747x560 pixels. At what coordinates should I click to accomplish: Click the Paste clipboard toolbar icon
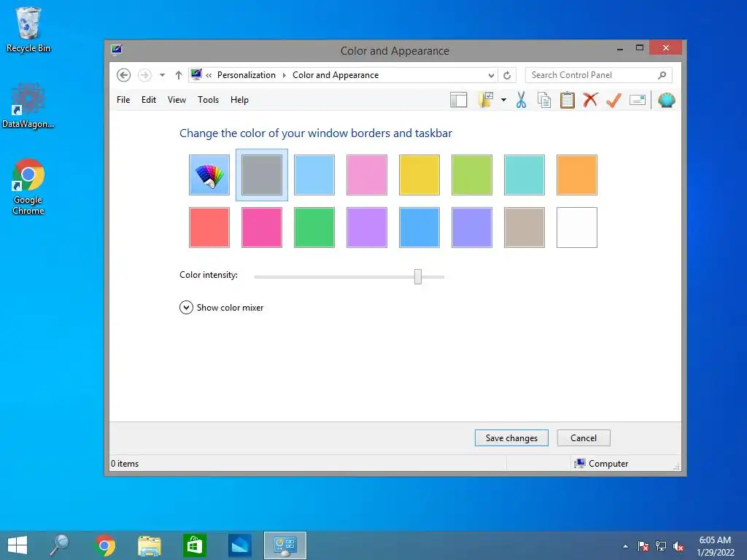click(567, 100)
